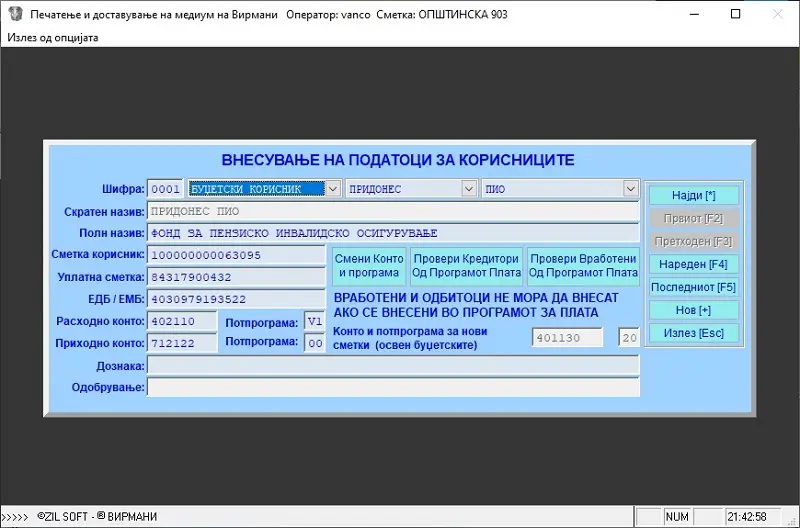Minimize the application window

point(694,14)
